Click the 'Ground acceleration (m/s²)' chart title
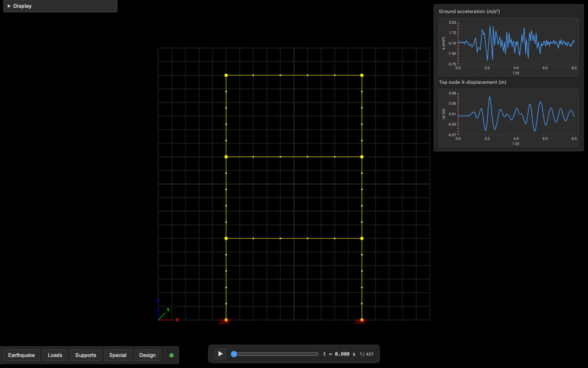 point(469,12)
